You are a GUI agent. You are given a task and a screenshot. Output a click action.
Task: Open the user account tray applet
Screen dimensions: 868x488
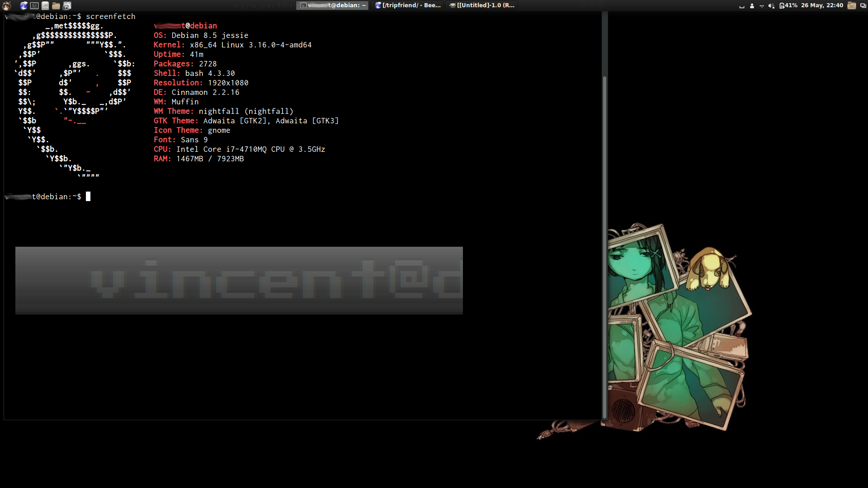752,6
